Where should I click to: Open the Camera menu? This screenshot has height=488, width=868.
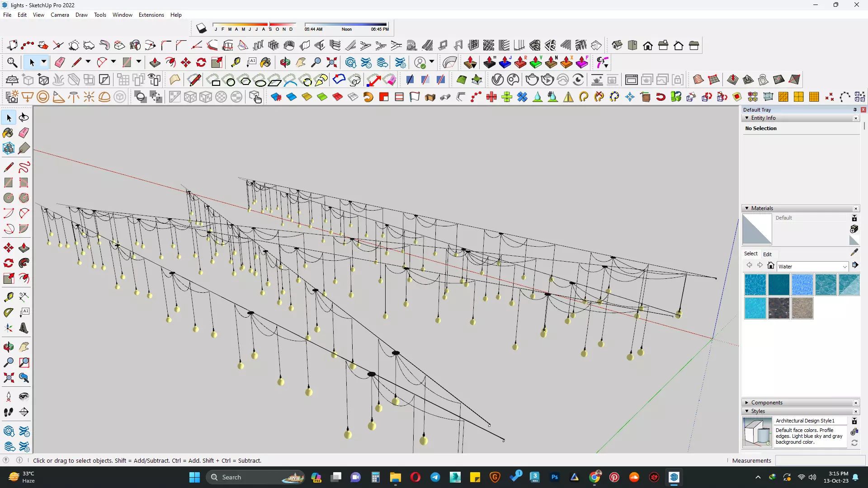pyautogui.click(x=60, y=15)
